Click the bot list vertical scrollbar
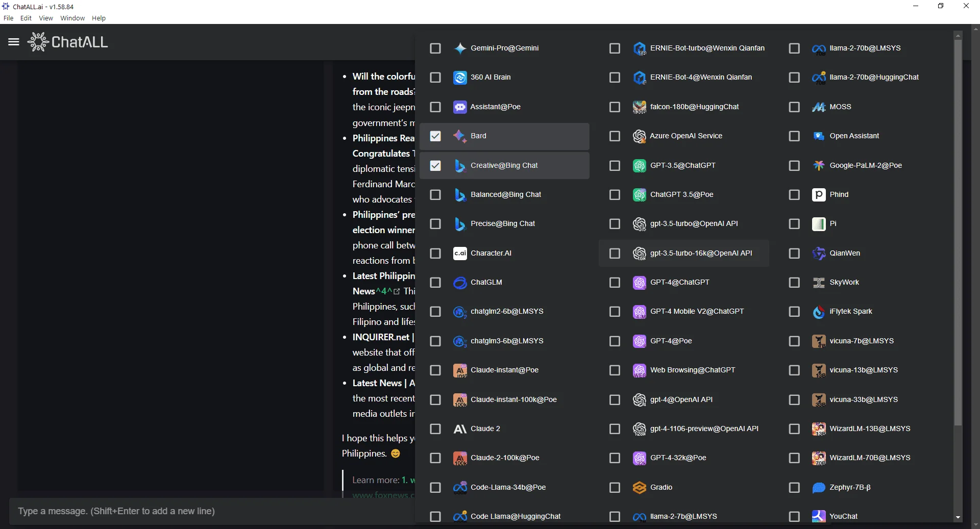 tap(958, 232)
